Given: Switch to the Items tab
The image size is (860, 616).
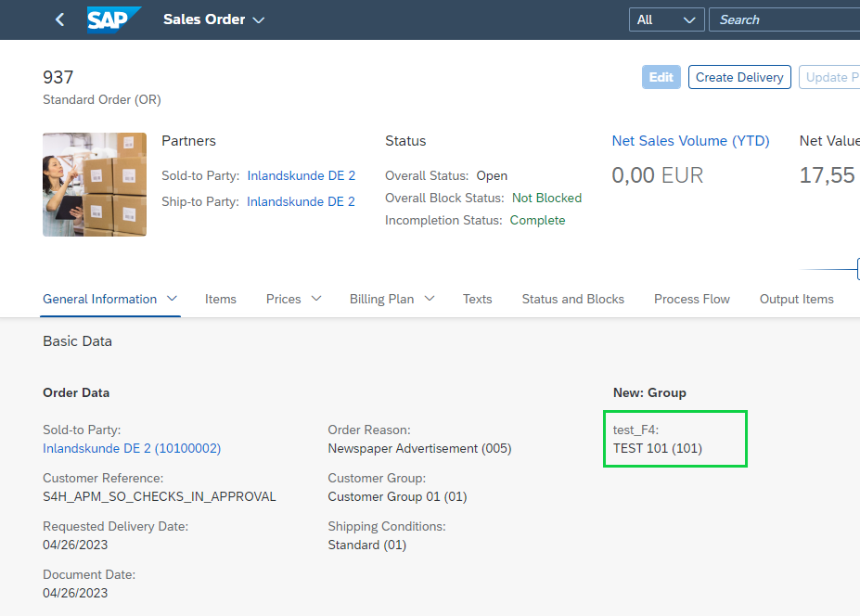Looking at the screenshot, I should (221, 299).
